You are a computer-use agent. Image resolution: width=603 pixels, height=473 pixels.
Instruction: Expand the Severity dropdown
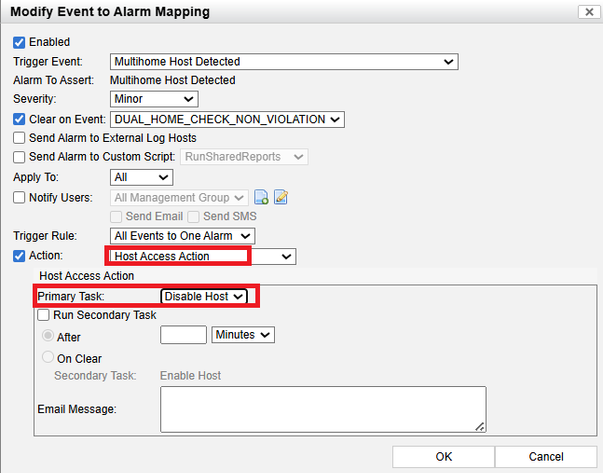[x=154, y=100]
